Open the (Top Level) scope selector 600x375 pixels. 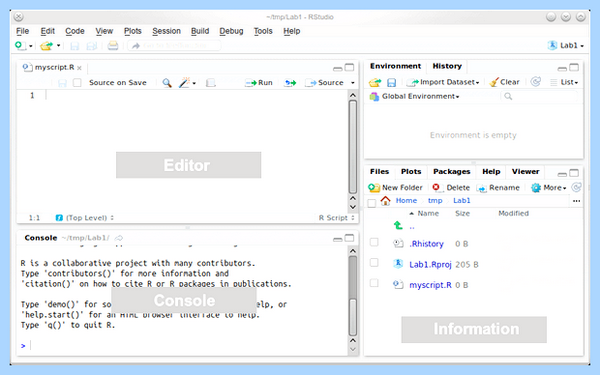[x=85, y=218]
